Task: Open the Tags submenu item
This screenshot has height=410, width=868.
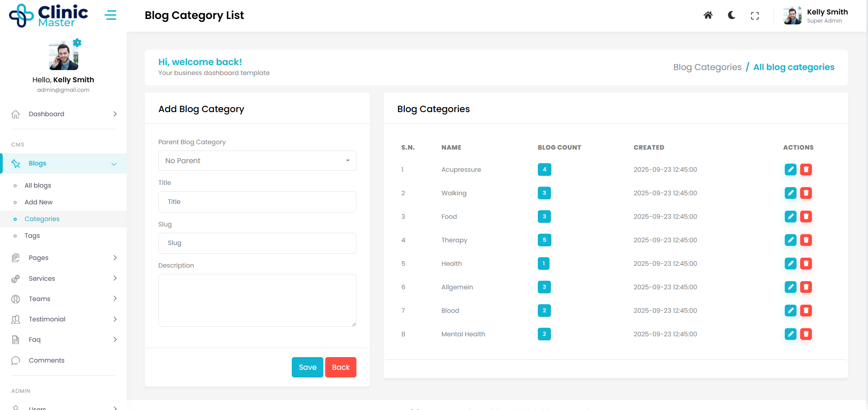Action: (x=32, y=236)
